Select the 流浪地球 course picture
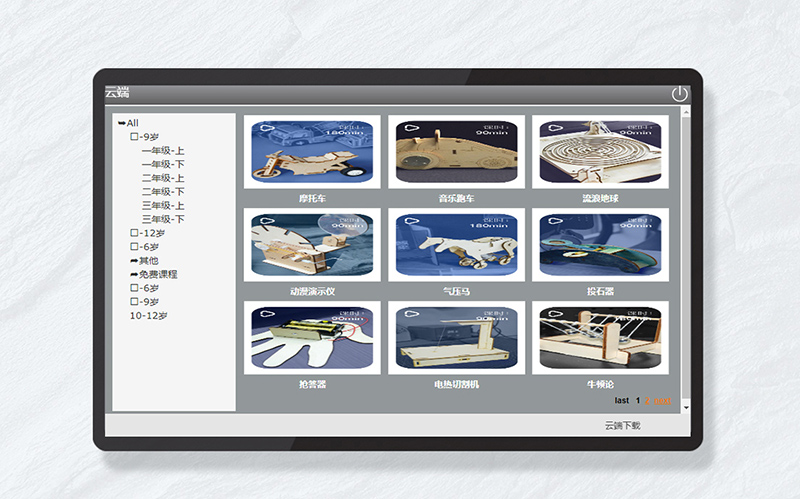The image size is (800, 499). 600,152
